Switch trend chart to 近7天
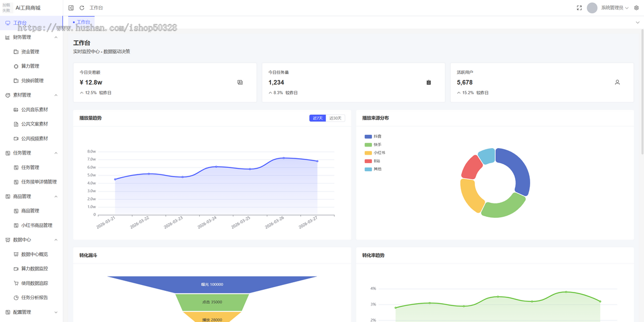Screen dimensions: 644x322 (318, 118)
